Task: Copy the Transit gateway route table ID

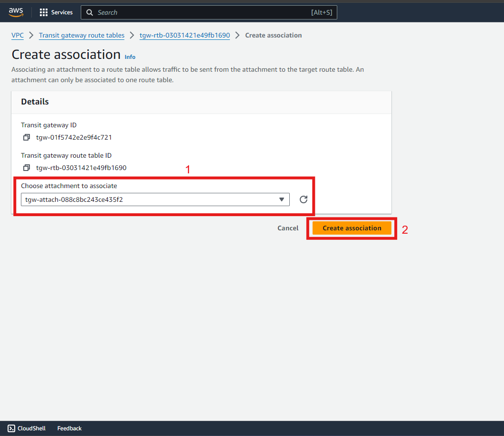Action: (x=26, y=168)
